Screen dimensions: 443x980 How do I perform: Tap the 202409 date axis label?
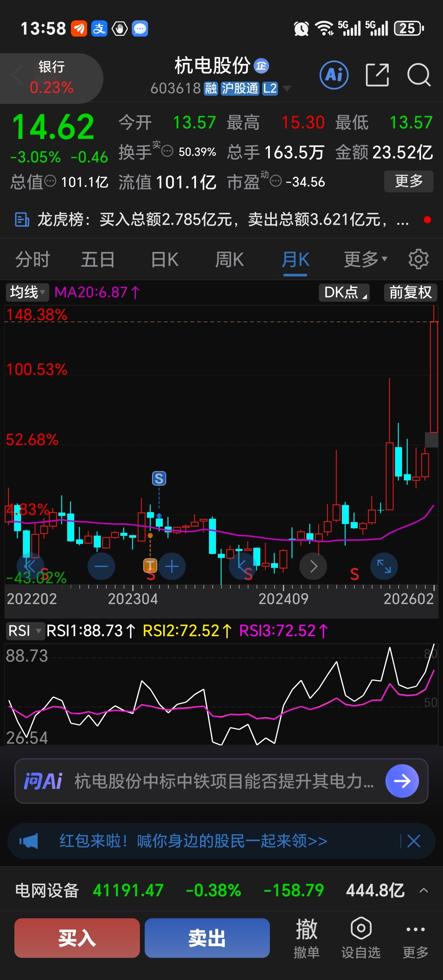pos(284,599)
